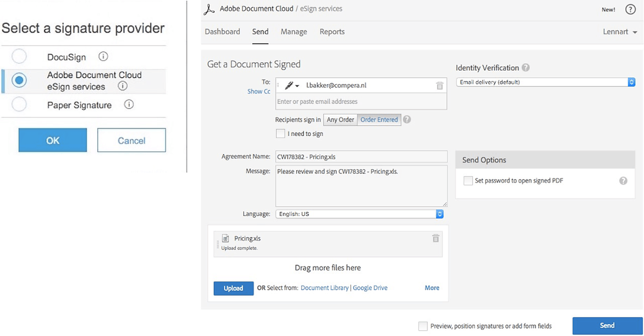Viewport: 644px width, 336px height.
Task: Click the blue Send button
Action: coord(607,325)
